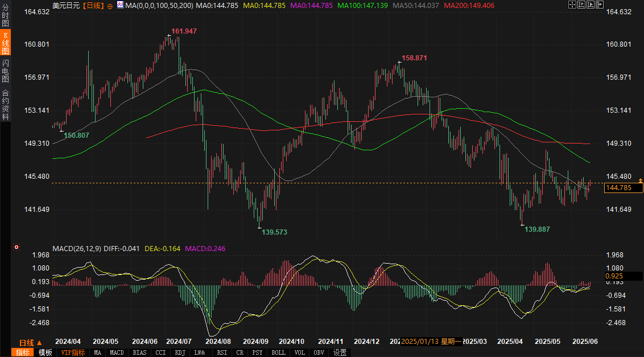Click the orange arrow above 144.785 price tag
This screenshot has width=644, height=357.
pyautogui.click(x=641, y=180)
